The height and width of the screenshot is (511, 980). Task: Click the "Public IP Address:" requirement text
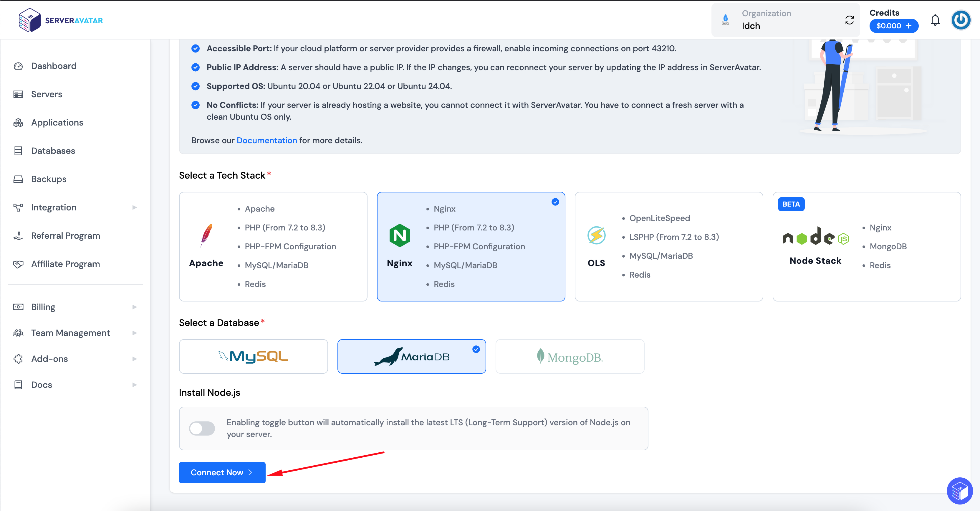pyautogui.click(x=242, y=67)
